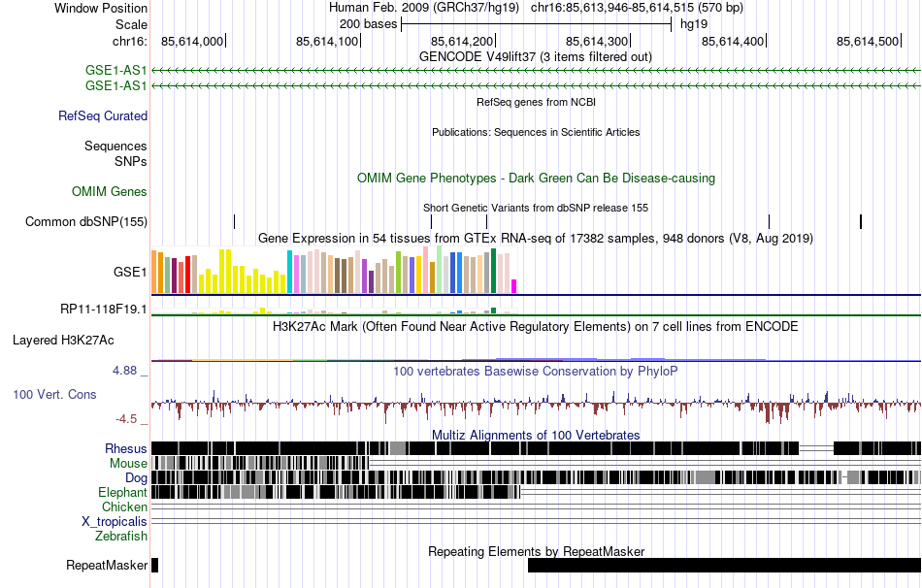The image size is (922, 588).
Task: Select the X_tropicalis alignment row label
Action: 115,522
